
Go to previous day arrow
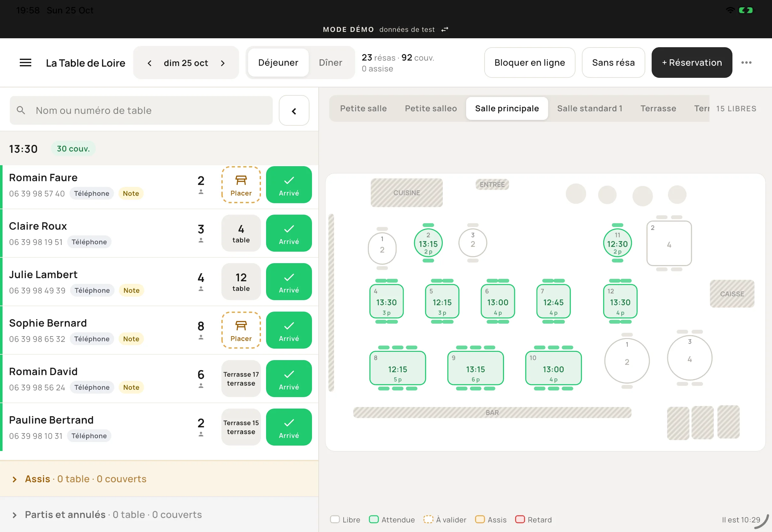150,63
